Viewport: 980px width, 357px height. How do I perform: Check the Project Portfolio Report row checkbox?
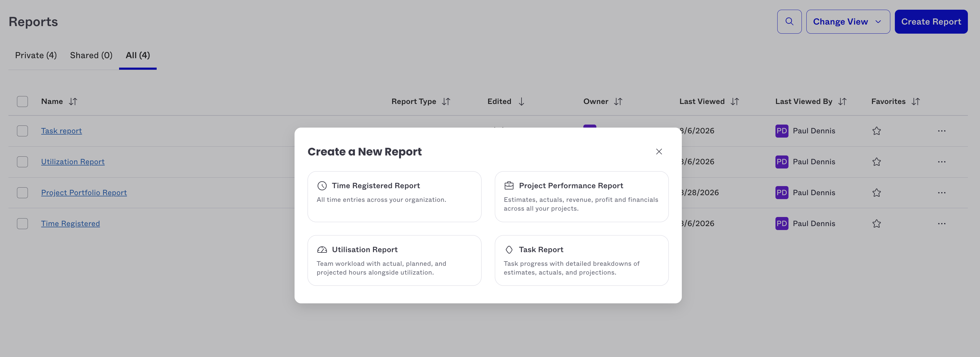pyautogui.click(x=22, y=192)
